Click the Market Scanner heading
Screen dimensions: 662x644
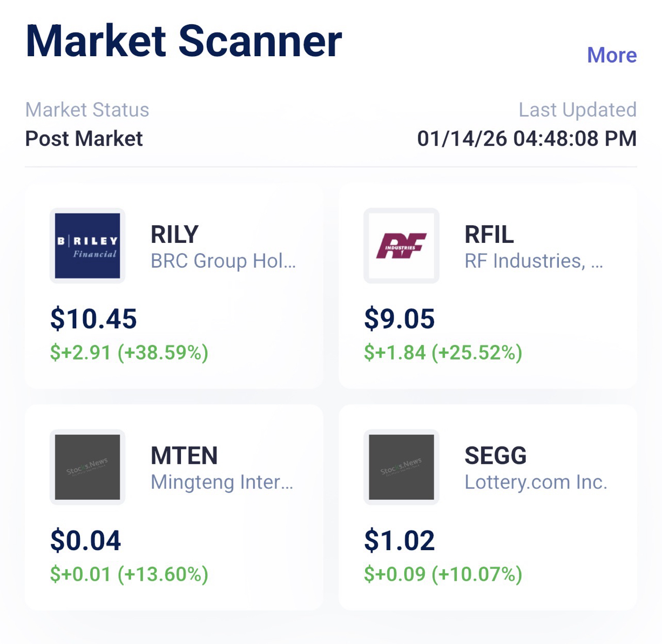(x=184, y=41)
